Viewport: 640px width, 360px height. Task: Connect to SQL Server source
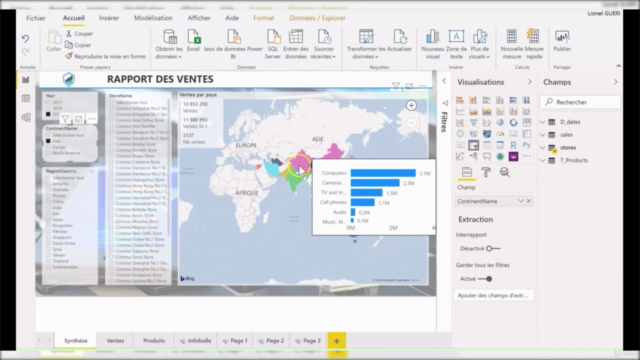[x=273, y=44]
